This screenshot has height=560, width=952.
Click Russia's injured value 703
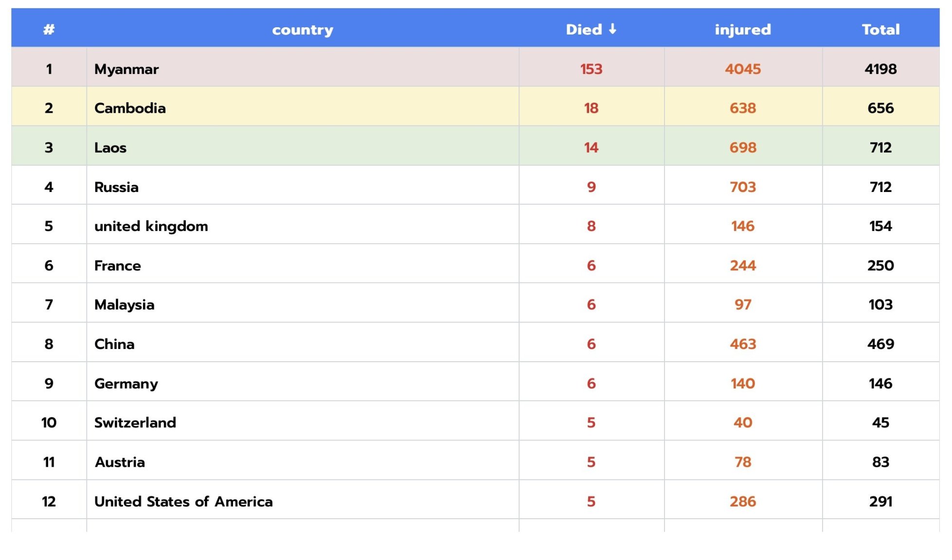(x=743, y=187)
